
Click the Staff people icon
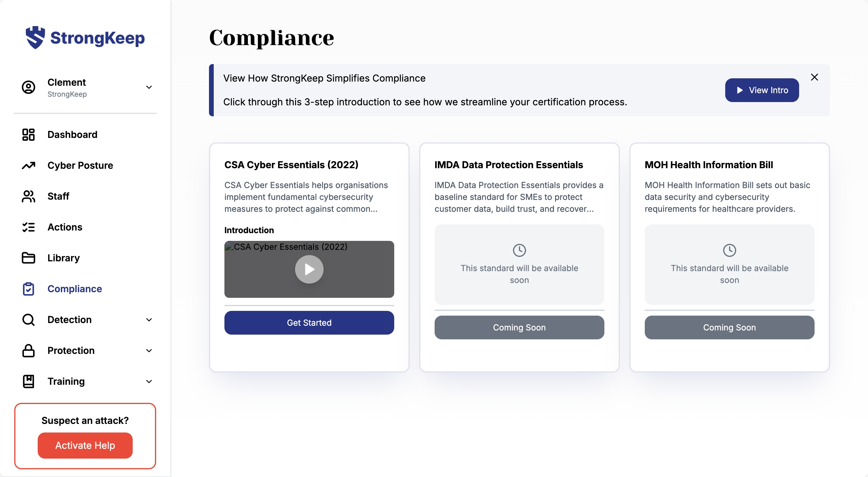point(28,196)
